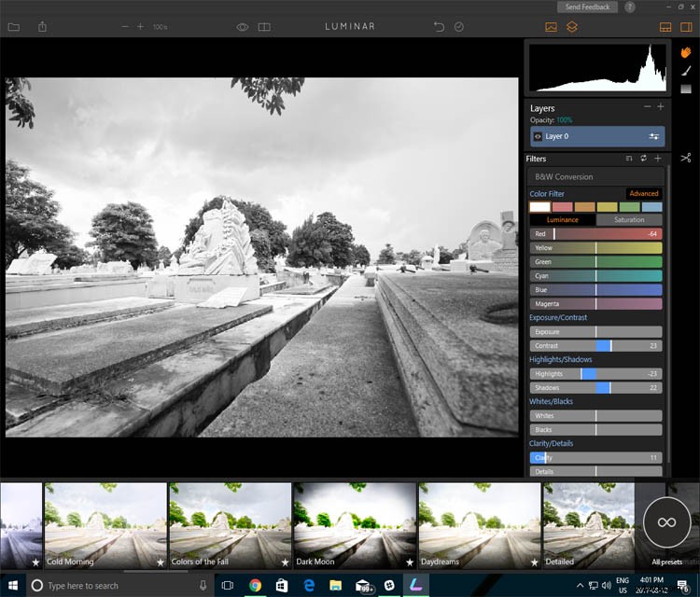Click the Clarity slider
Image resolution: width=700 pixels, height=597 pixels.
[x=596, y=458]
